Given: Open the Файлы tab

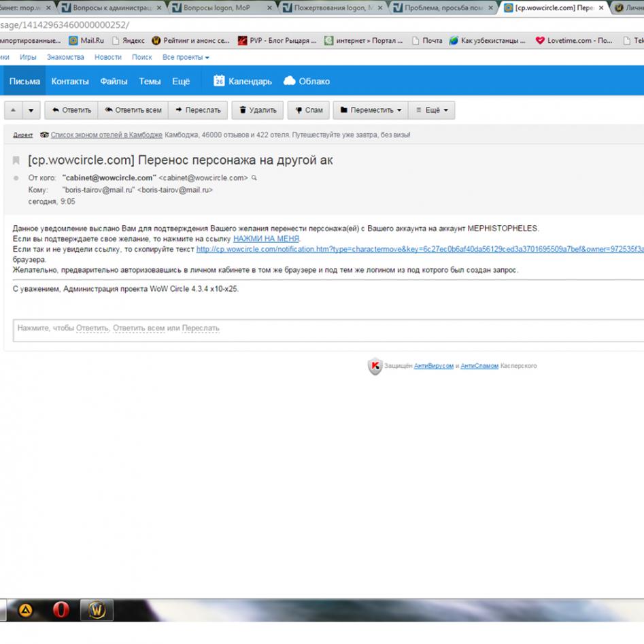Looking at the screenshot, I should pos(114,81).
